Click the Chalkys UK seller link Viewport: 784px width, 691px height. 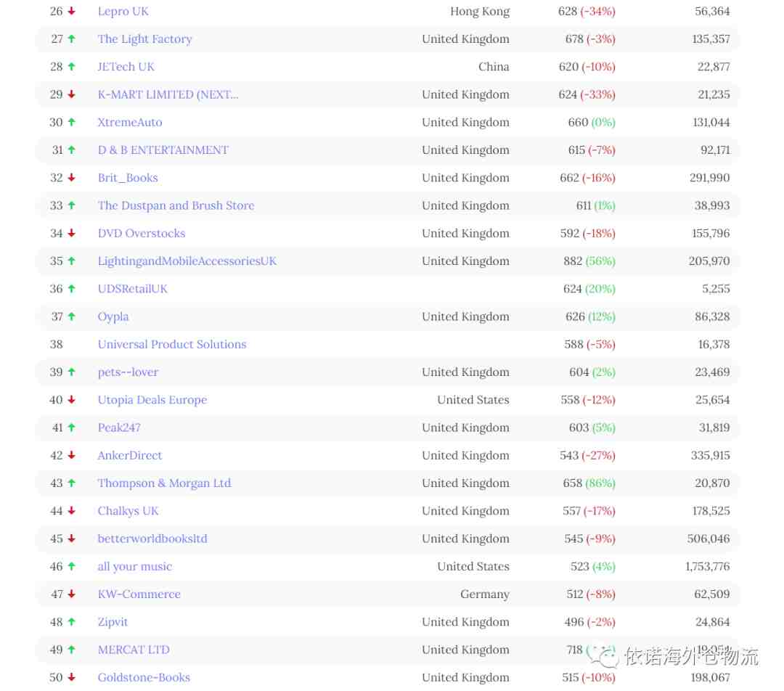(128, 511)
